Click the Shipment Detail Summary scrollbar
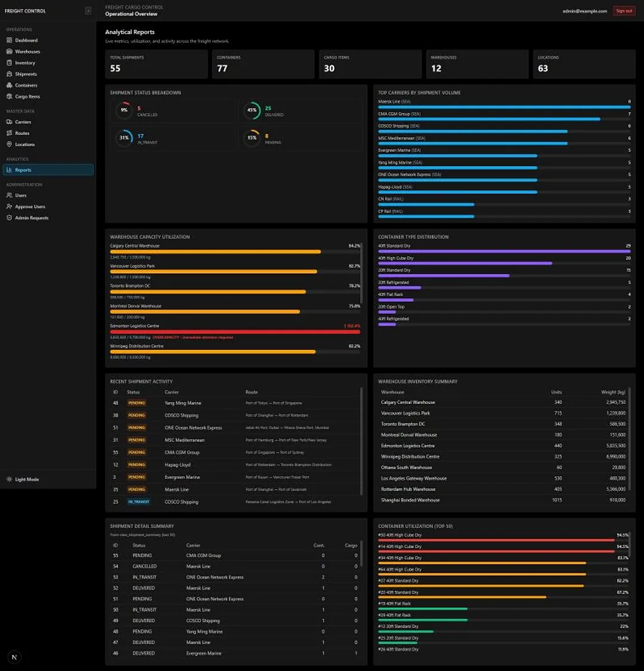The height and width of the screenshot is (671, 644). coord(361,553)
